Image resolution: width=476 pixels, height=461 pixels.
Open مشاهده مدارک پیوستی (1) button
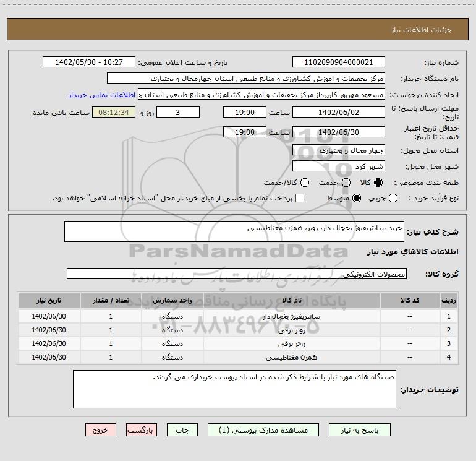pos(263,430)
